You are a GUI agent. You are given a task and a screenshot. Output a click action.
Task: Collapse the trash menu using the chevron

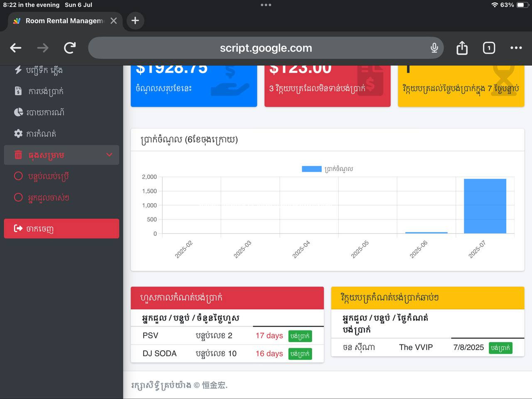(109, 155)
